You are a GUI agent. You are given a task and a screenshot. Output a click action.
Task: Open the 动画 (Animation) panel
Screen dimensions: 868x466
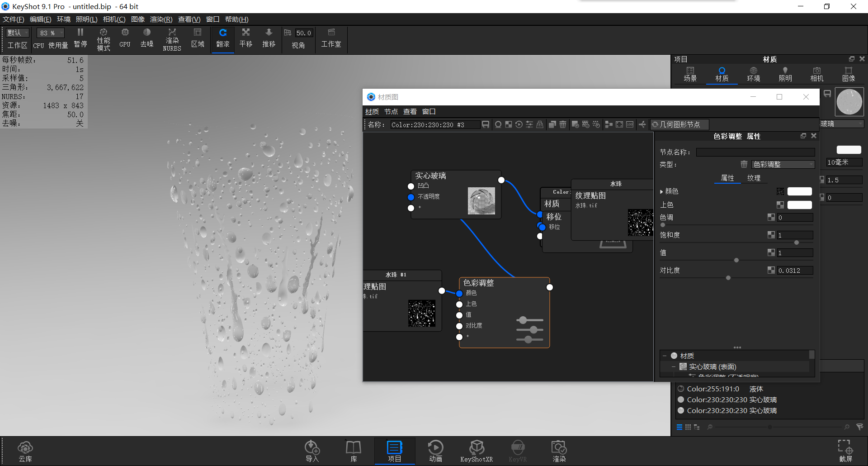[x=435, y=450]
